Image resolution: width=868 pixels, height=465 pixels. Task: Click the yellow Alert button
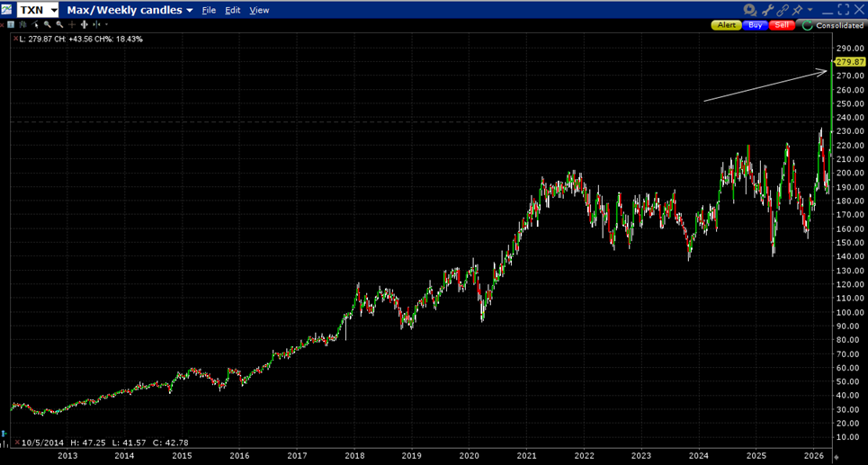pyautogui.click(x=726, y=25)
